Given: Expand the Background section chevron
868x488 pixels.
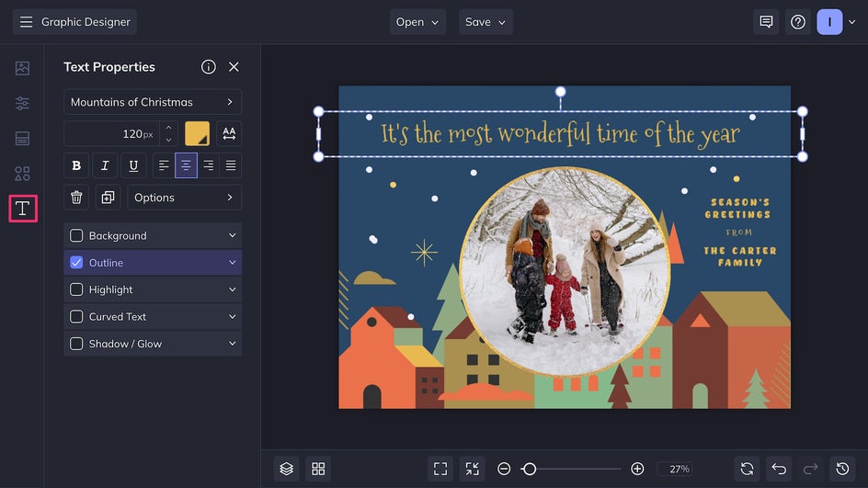Looking at the screenshot, I should 232,235.
